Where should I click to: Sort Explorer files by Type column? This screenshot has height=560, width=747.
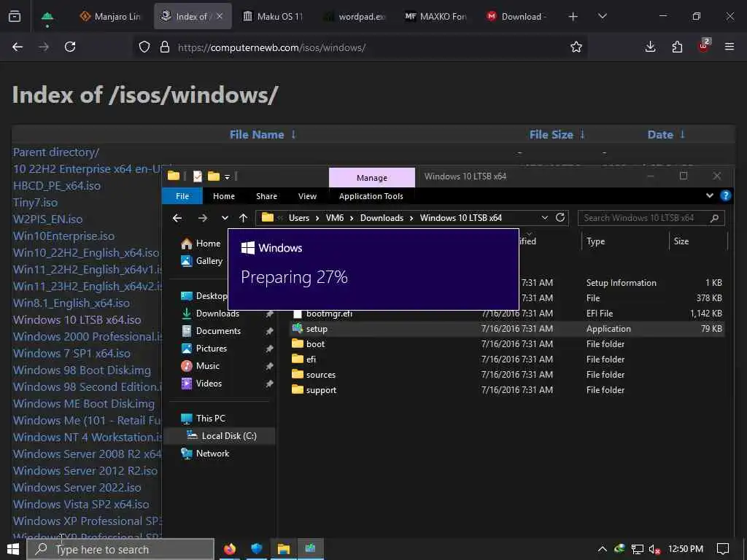tap(595, 241)
